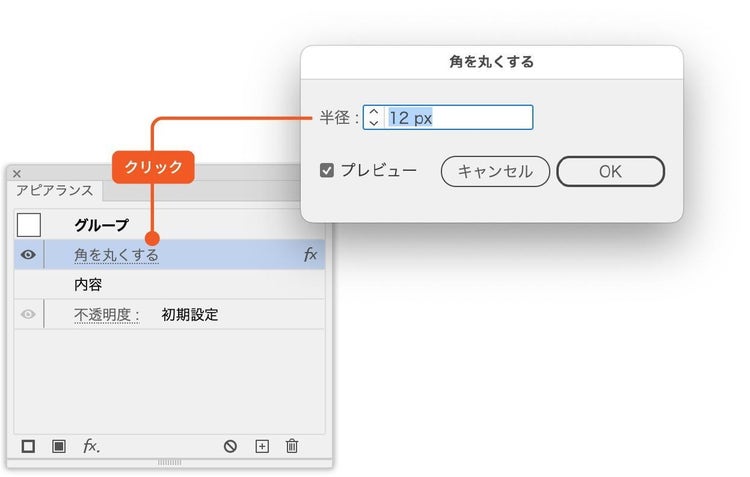The height and width of the screenshot is (477, 750).
Task: Uncheck the プレビュー checkbox
Action: (327, 170)
